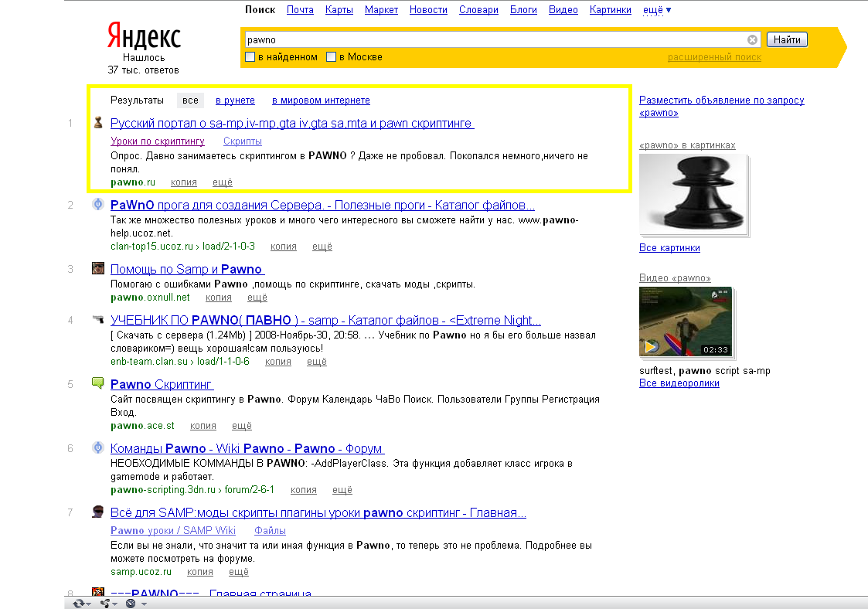Check the 'в Москве' checkbox
Screen dimensions: 868x609
coord(331,57)
